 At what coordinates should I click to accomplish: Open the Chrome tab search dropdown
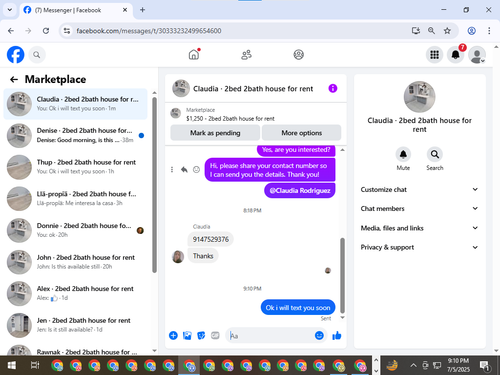(10, 10)
